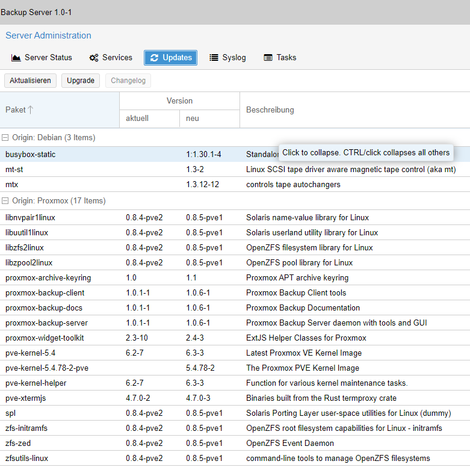Click the Tasks list icon
The height and width of the screenshot is (476, 470).
[x=268, y=58]
